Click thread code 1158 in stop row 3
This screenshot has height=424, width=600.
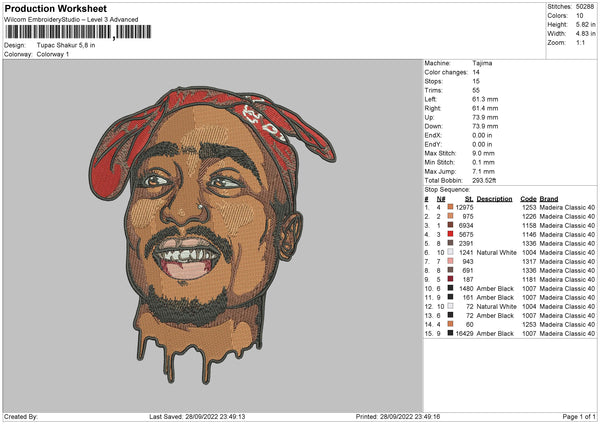click(x=529, y=225)
